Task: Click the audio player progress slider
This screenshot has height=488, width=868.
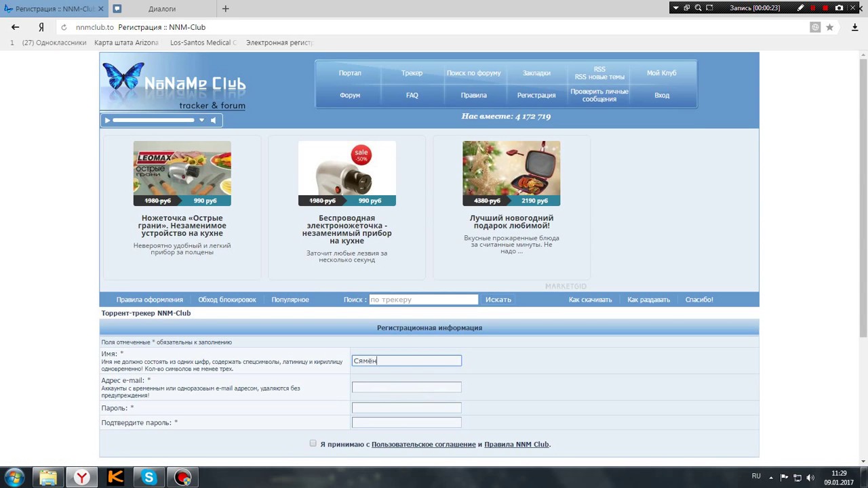Action: pyautogui.click(x=153, y=120)
